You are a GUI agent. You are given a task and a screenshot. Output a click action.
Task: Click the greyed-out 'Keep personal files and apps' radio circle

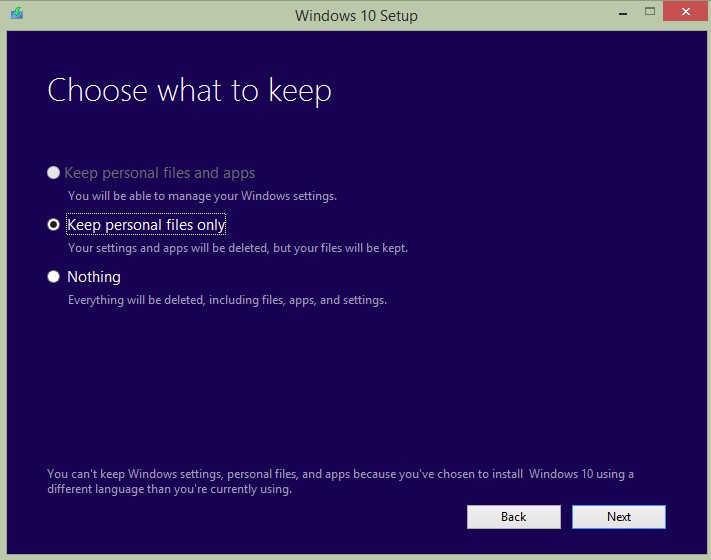(54, 173)
